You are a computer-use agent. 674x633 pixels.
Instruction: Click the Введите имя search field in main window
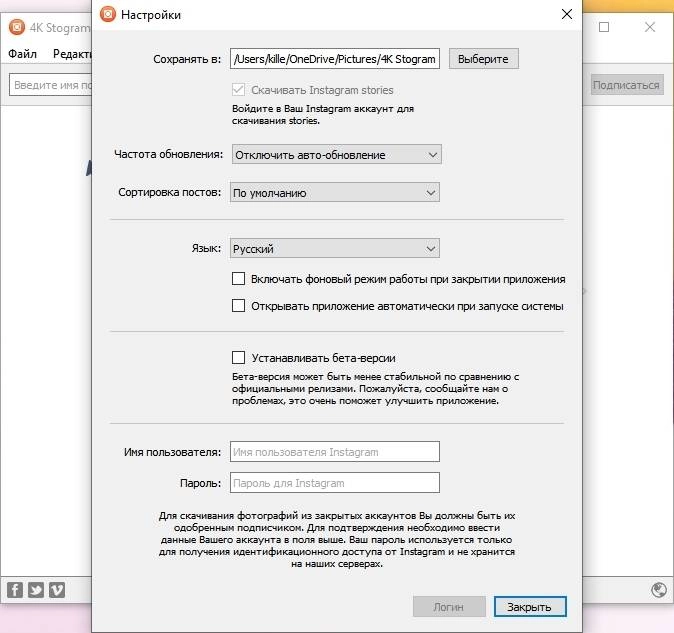tap(51, 85)
